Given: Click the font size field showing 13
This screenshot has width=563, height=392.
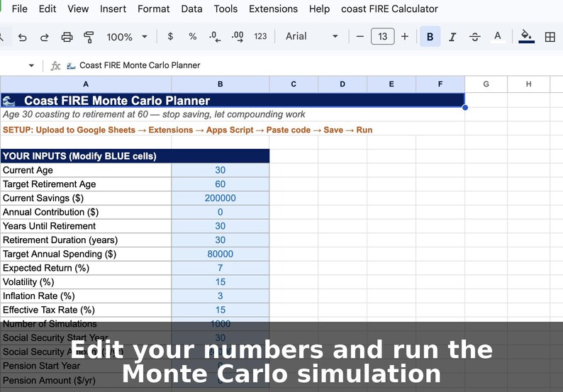Looking at the screenshot, I should click(x=382, y=36).
